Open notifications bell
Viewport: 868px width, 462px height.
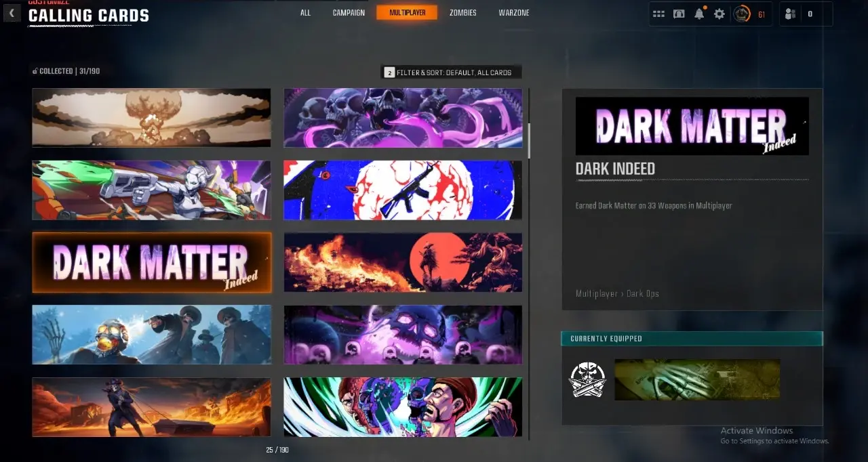[699, 14]
